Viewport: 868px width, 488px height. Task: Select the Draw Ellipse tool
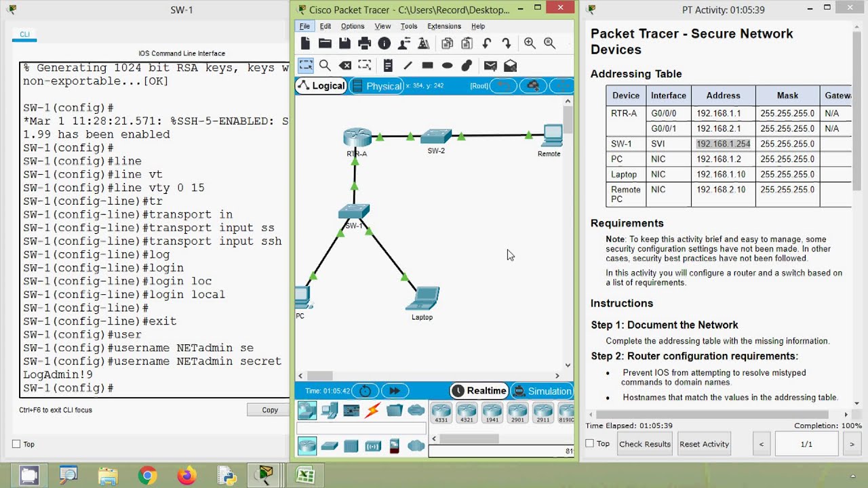pos(447,66)
